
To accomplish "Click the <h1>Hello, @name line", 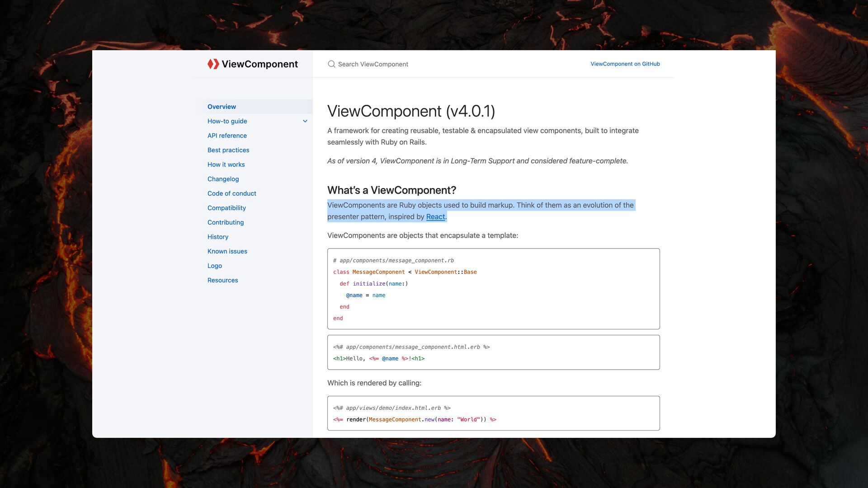I will click(379, 359).
